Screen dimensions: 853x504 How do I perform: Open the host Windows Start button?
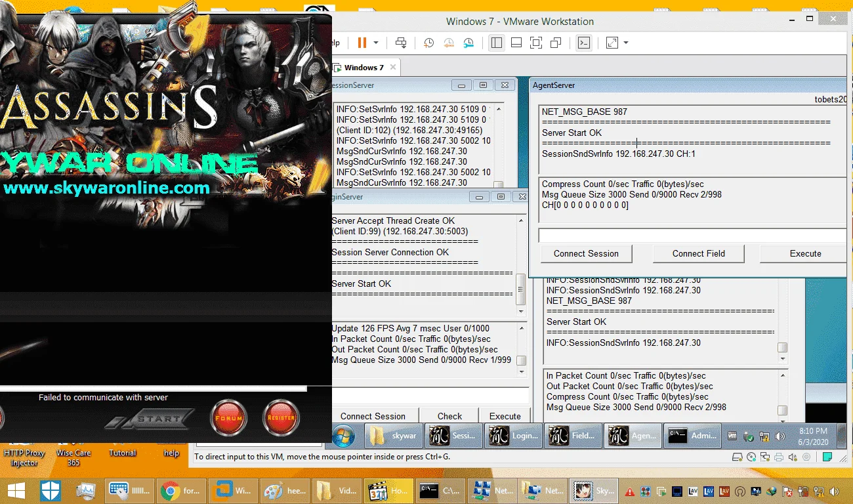[x=16, y=490]
